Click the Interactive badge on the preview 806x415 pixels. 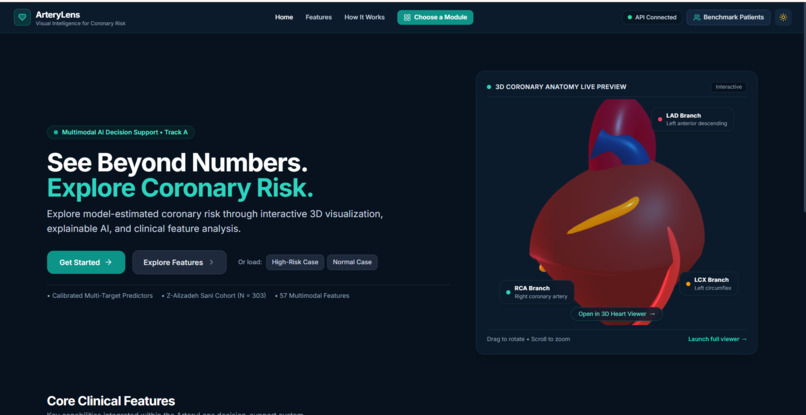coord(729,87)
